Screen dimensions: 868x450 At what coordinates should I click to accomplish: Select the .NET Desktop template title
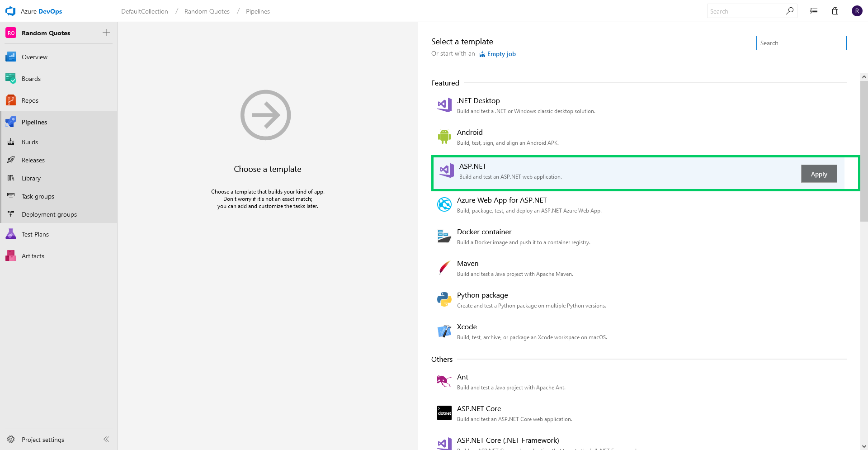(478, 100)
